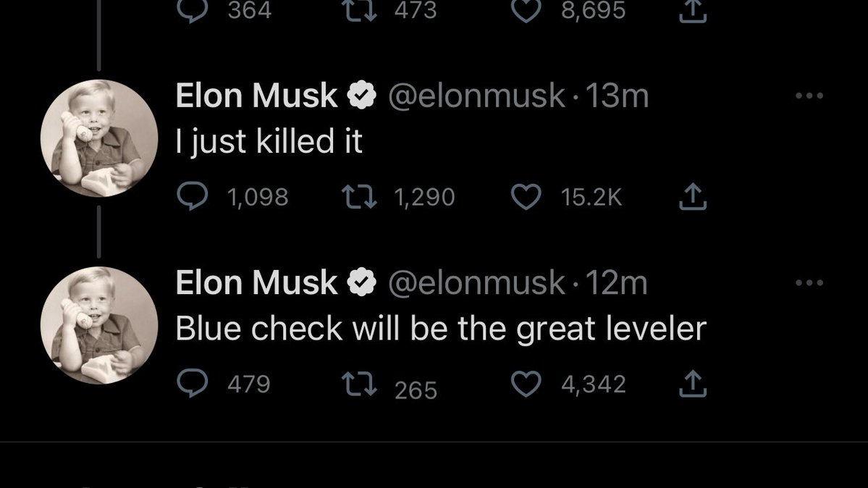Image resolution: width=868 pixels, height=488 pixels.
Task: Open more options on the 13m tweet
Action: [809, 96]
